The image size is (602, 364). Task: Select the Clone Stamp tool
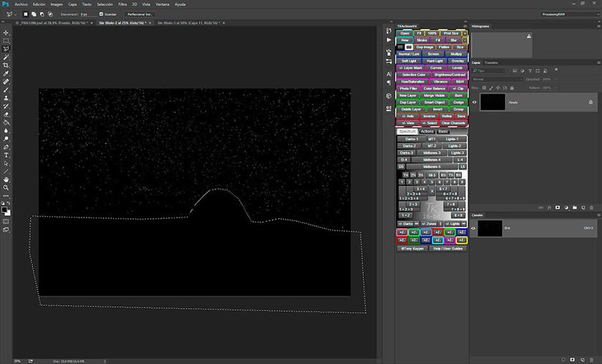pyautogui.click(x=6, y=98)
